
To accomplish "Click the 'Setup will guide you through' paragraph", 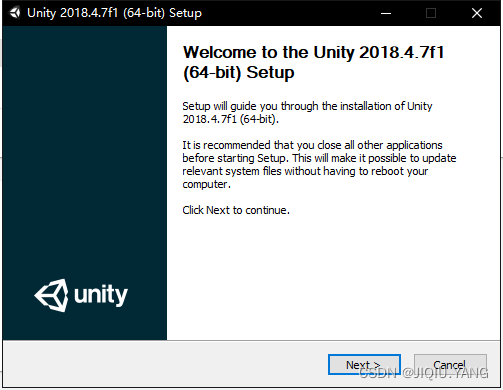I will tap(307, 112).
